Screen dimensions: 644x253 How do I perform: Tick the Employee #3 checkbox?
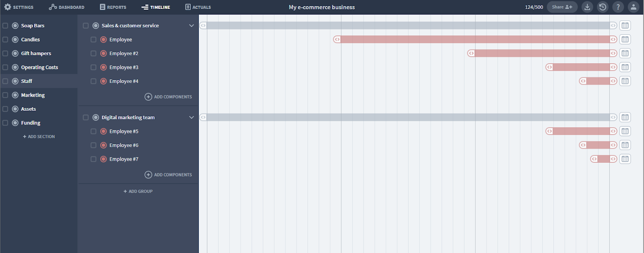[x=93, y=67]
